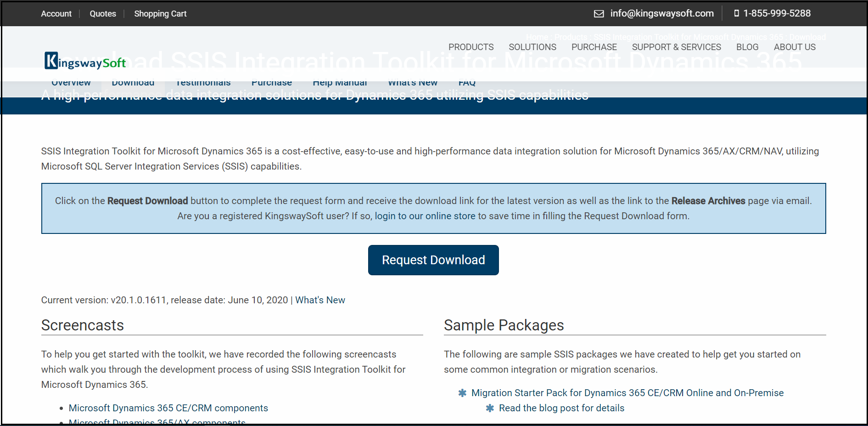The image size is (868, 426).
Task: Click the Products breadcrumb link
Action: click(x=571, y=37)
